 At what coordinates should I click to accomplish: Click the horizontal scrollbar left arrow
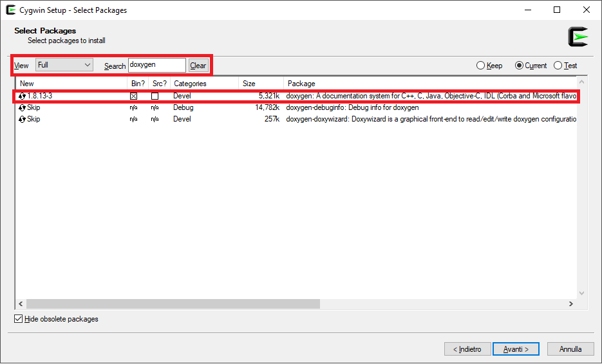tap(21, 304)
